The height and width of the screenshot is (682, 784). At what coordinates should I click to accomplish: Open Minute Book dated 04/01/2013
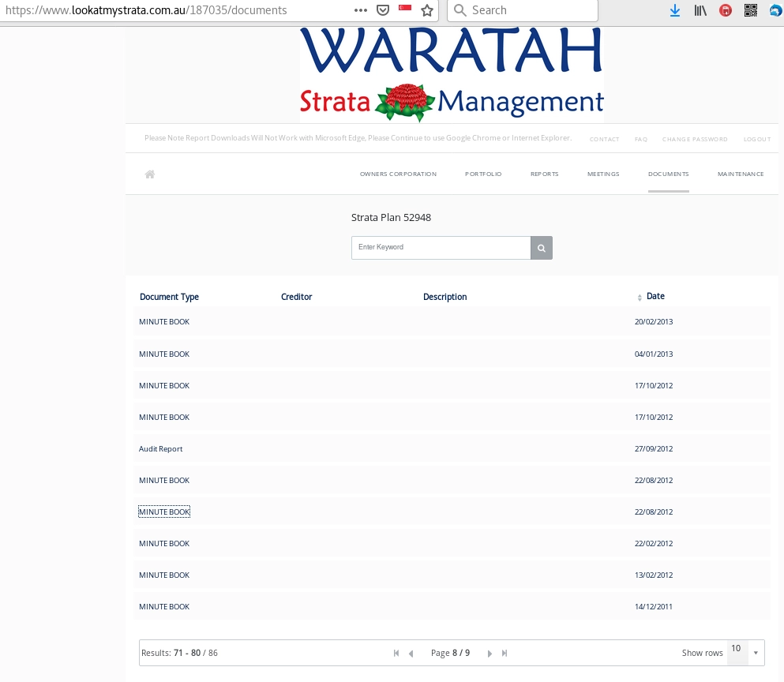click(x=164, y=354)
